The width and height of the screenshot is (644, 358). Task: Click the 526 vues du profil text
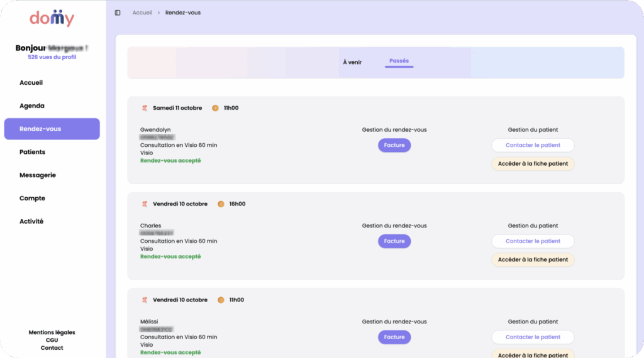click(52, 57)
